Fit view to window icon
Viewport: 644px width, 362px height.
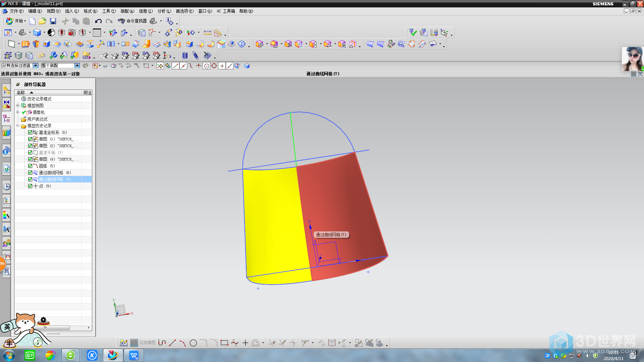(x=8, y=33)
